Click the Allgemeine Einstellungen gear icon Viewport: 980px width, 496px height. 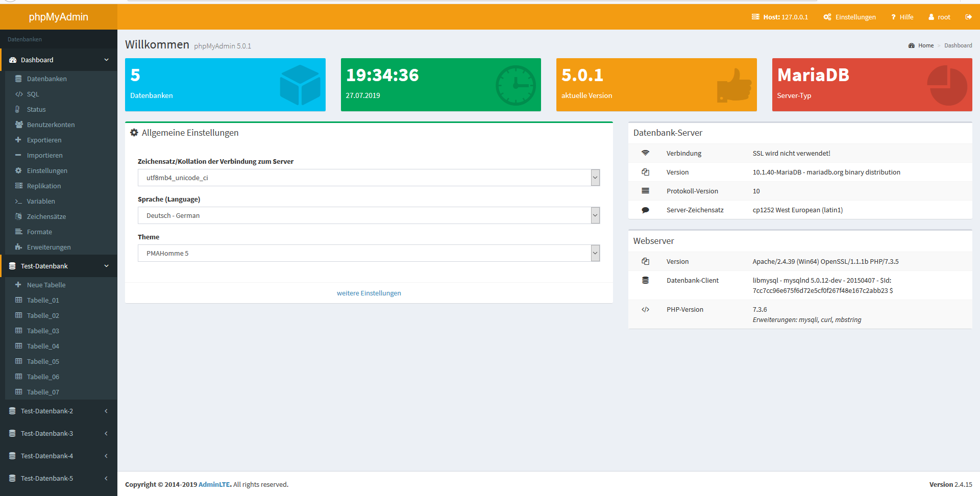[134, 133]
